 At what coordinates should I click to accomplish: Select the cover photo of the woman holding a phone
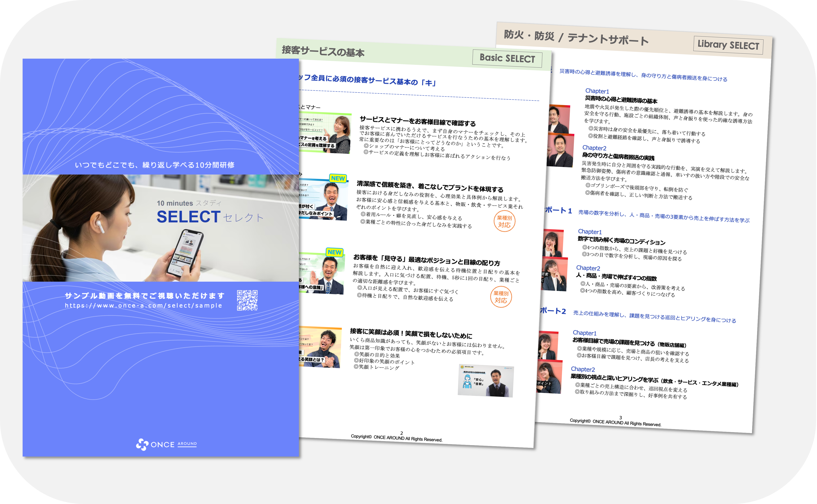(161, 228)
